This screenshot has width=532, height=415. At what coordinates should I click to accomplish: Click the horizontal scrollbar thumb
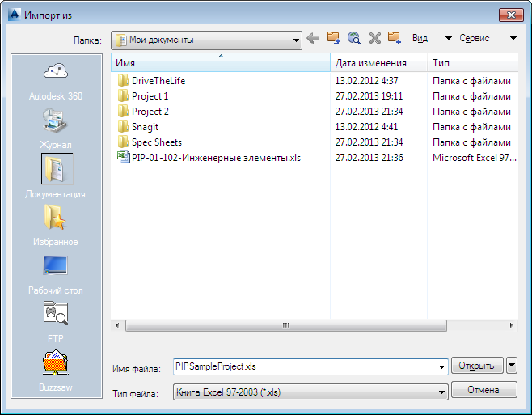(286, 325)
